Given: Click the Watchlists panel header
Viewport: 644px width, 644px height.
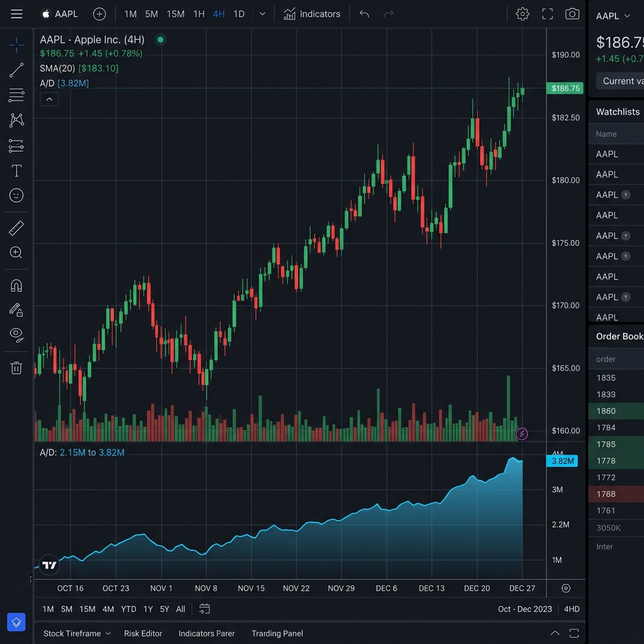Looking at the screenshot, I should pos(618,112).
